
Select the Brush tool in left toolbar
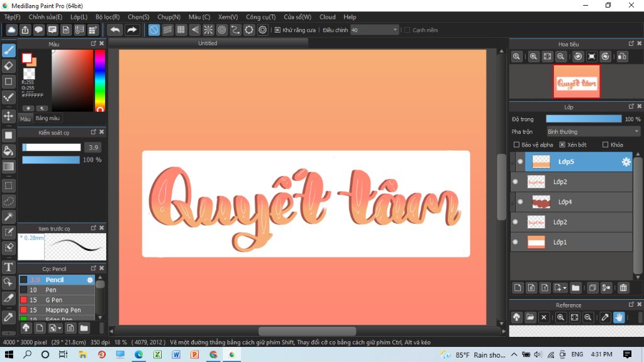point(9,50)
